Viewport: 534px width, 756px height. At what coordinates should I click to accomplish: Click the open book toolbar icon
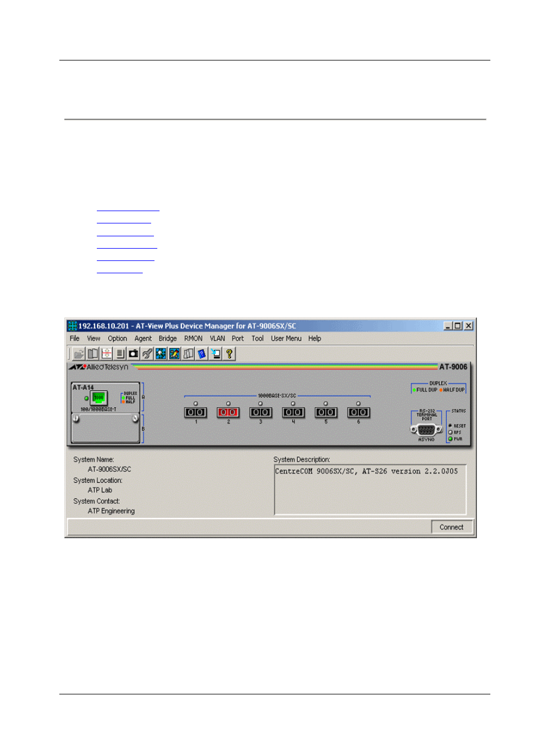point(93,353)
